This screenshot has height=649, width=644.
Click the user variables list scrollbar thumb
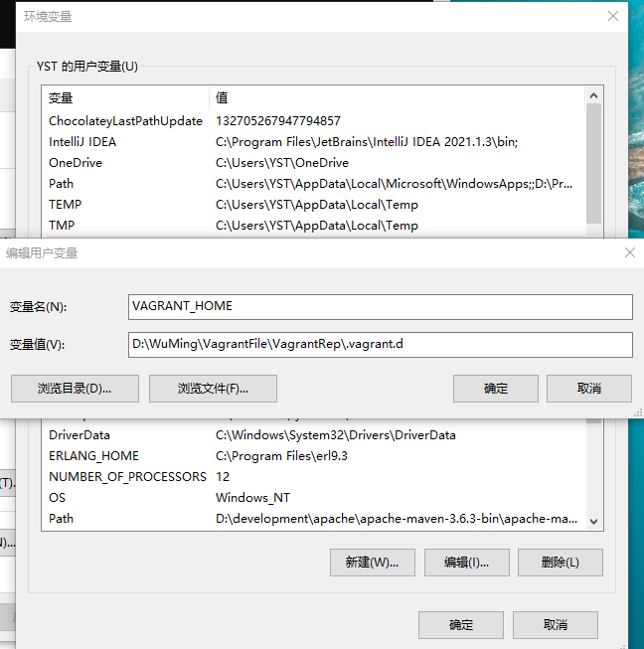(x=594, y=163)
